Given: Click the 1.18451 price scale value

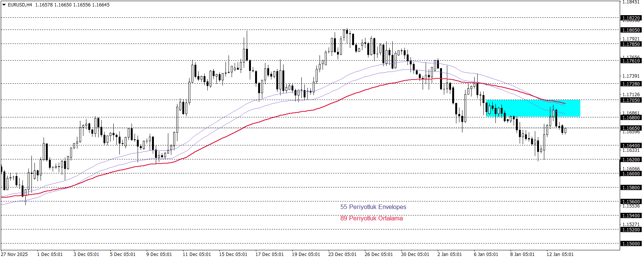Looking at the screenshot, I should point(631,2).
